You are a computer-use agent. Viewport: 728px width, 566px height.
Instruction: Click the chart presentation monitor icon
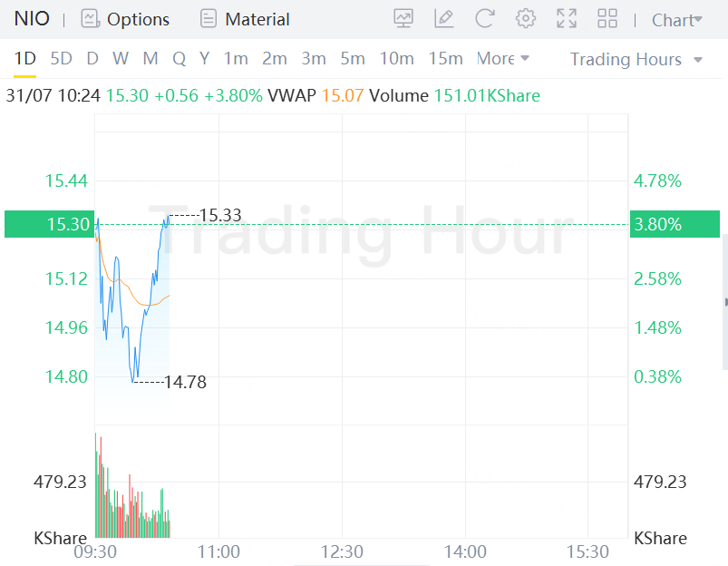coord(403,19)
